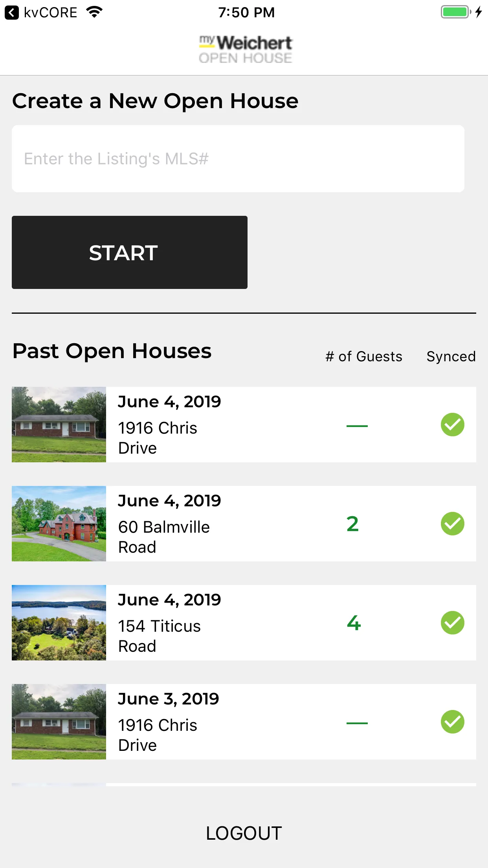488x868 pixels.
Task: Tap the # of Guests column header
Action: point(364,357)
